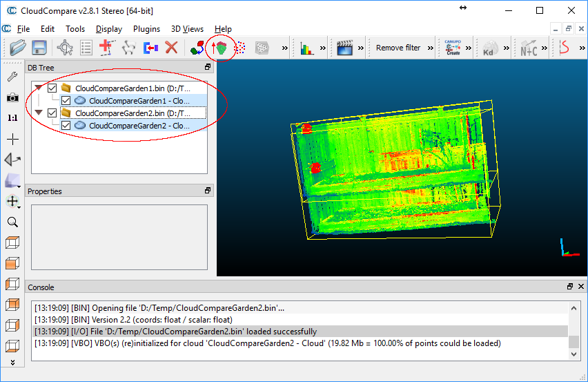Click the triangle with curved arrow icon
This screenshot has width=588, height=382.
tap(12, 160)
